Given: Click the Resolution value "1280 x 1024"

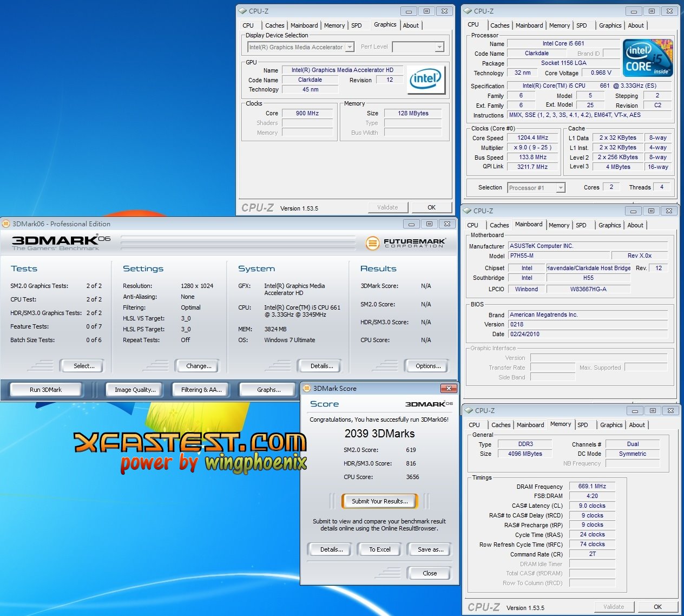Looking at the screenshot, I should (197, 286).
